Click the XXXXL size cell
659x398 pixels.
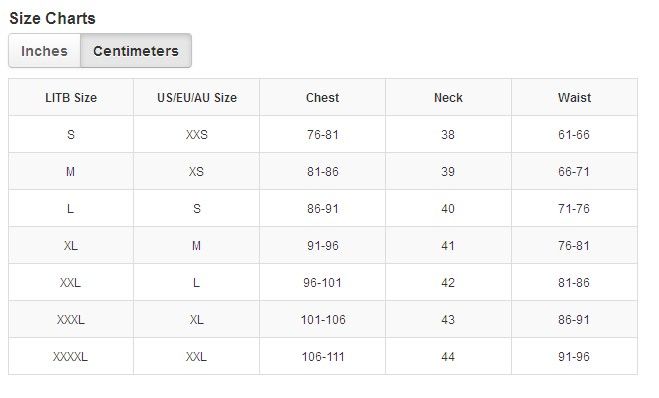click(71, 356)
